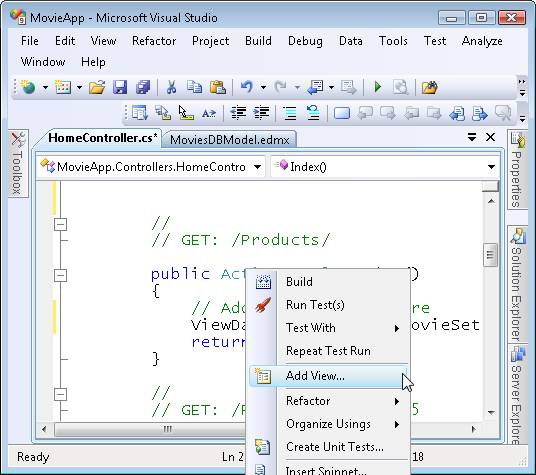This screenshot has height=475, width=536.
Task: Click the Display Object Member List icon
Action: click(x=140, y=113)
